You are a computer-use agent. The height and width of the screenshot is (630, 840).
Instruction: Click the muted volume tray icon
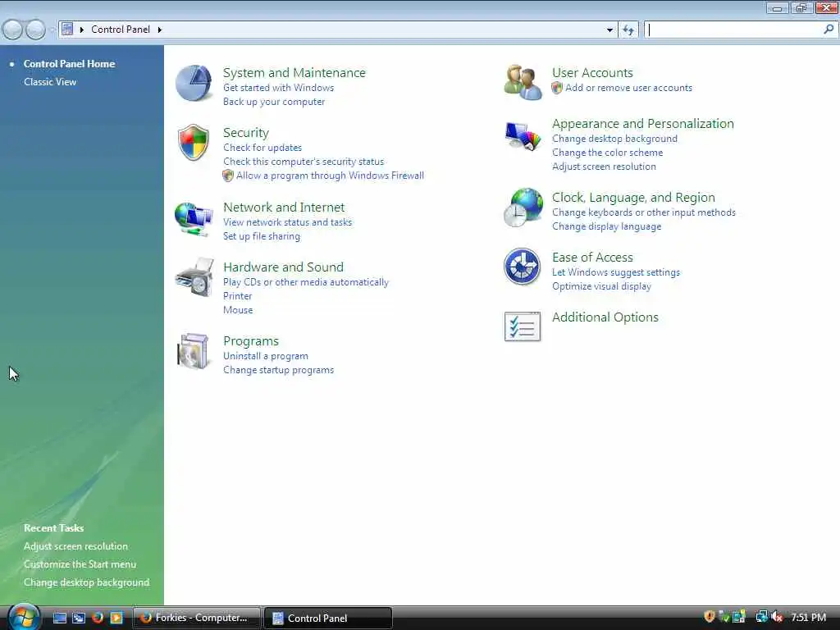pos(778,617)
